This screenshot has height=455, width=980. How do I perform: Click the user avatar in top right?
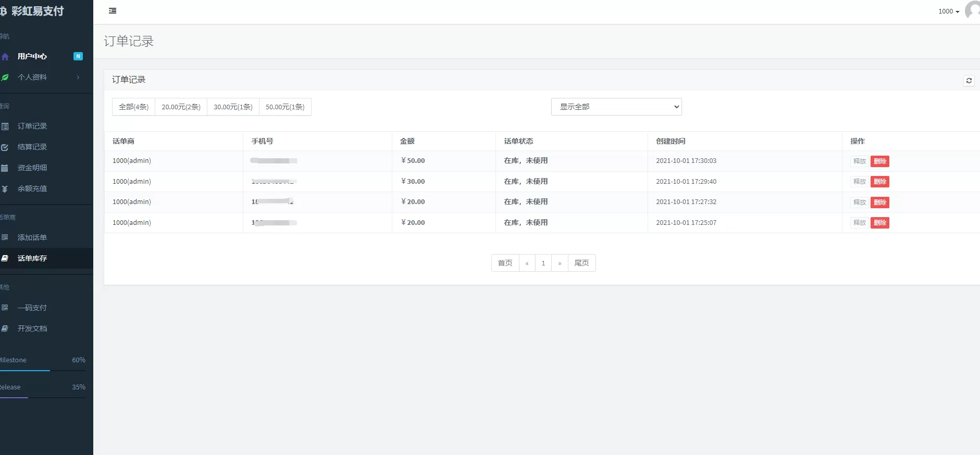coord(973,10)
